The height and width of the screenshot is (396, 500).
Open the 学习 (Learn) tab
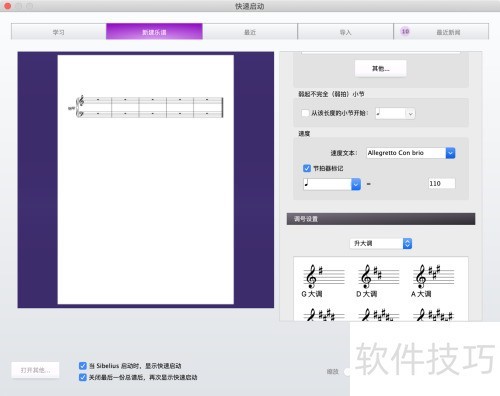[x=59, y=32]
